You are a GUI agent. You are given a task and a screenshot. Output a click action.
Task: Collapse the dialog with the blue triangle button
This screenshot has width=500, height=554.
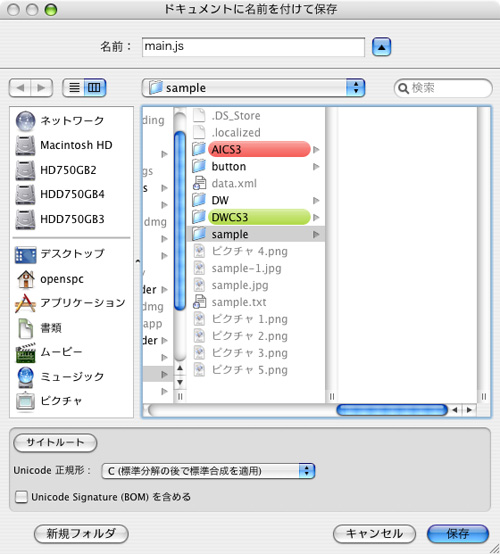pyautogui.click(x=381, y=47)
